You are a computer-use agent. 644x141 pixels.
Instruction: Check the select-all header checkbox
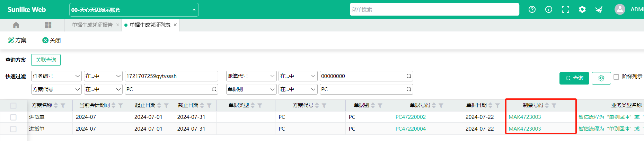click(x=13, y=106)
